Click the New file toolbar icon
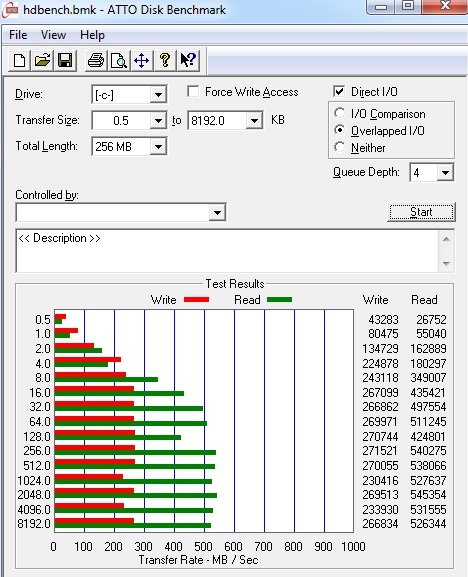Viewport: 468px width, 577px height. point(19,60)
